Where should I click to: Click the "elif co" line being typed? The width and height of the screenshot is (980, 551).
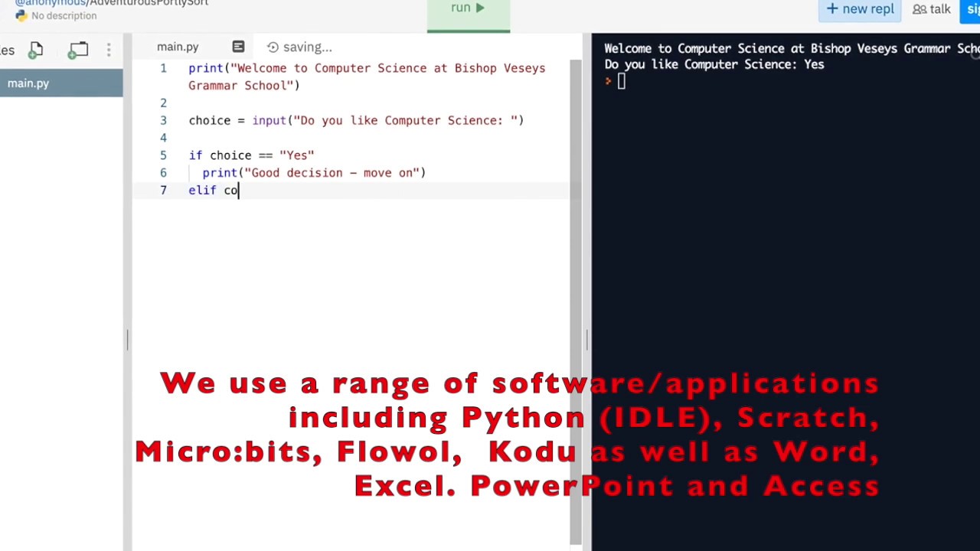(x=214, y=191)
